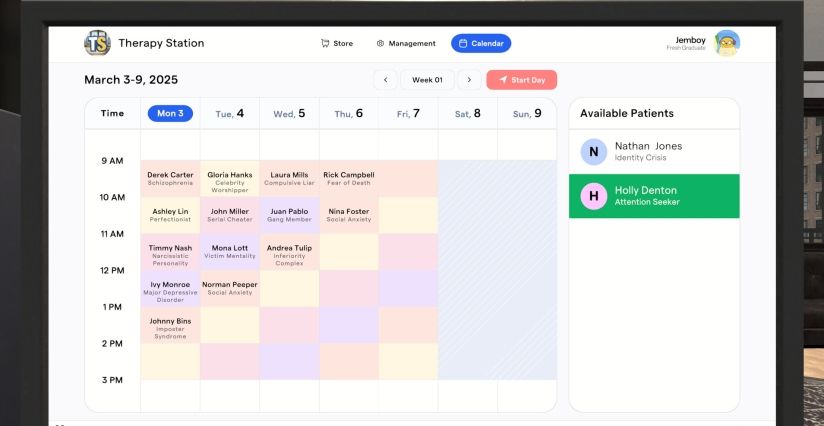The height and width of the screenshot is (426, 824).
Task: Select the Fri, 7 column header
Action: 408,114
